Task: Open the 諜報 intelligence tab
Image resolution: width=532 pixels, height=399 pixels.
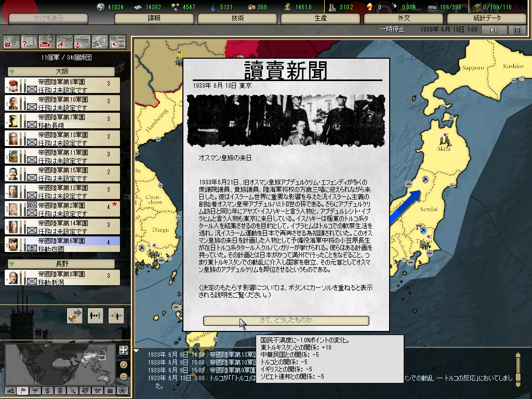Action: [x=154, y=18]
